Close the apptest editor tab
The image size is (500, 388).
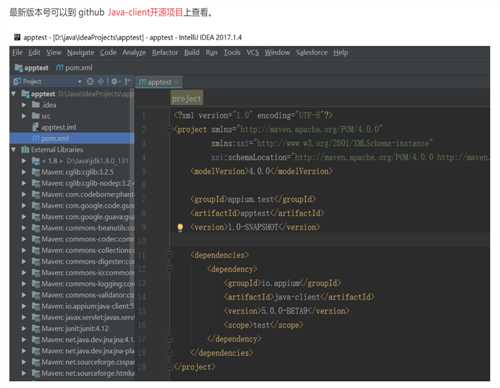pyautogui.click(x=178, y=82)
